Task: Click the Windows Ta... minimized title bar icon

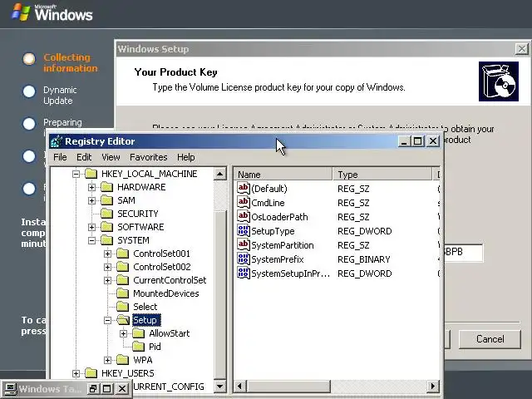Action: point(10,389)
